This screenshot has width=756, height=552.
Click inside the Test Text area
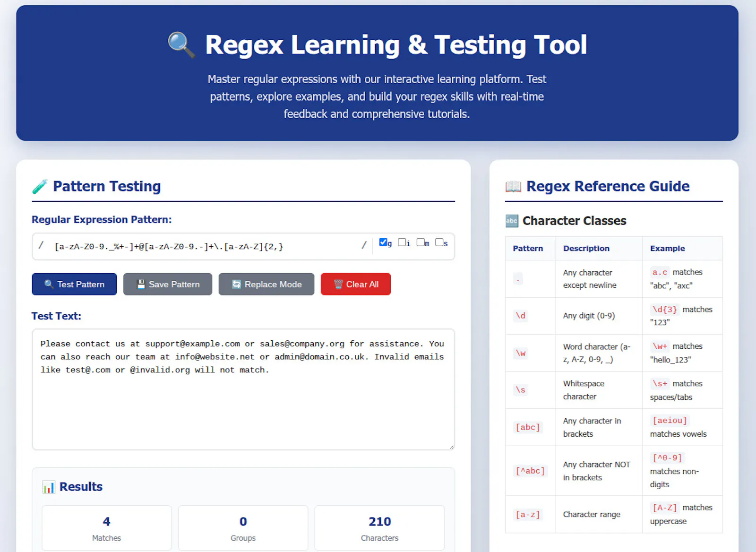pyautogui.click(x=243, y=389)
